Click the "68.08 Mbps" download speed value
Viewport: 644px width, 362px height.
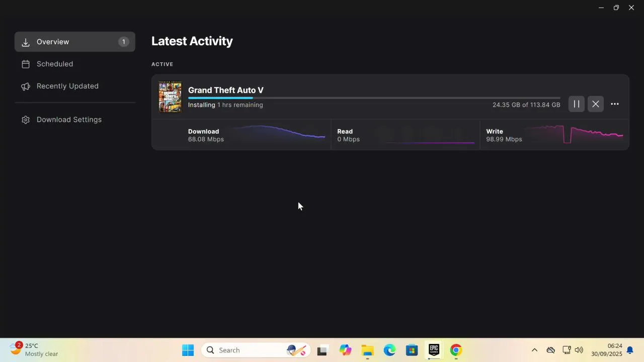coord(206,139)
